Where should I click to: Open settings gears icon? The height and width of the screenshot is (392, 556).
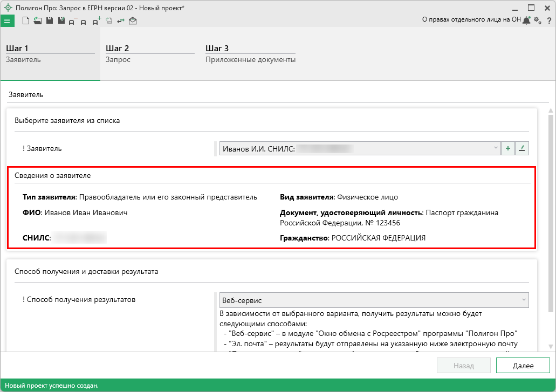(537, 20)
